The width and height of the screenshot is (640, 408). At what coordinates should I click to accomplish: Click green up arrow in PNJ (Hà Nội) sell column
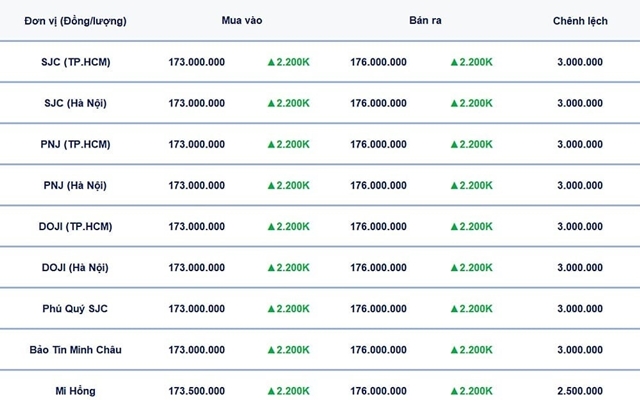(454, 185)
